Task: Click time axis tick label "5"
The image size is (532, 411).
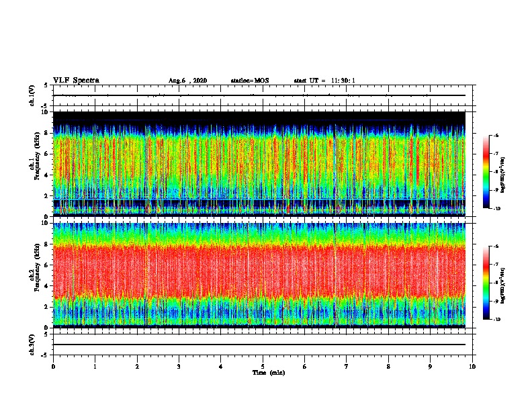Action: pyautogui.click(x=263, y=366)
